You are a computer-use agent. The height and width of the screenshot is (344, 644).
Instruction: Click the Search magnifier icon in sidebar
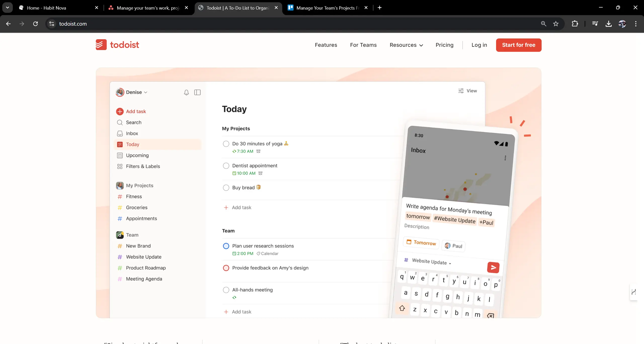click(x=120, y=122)
